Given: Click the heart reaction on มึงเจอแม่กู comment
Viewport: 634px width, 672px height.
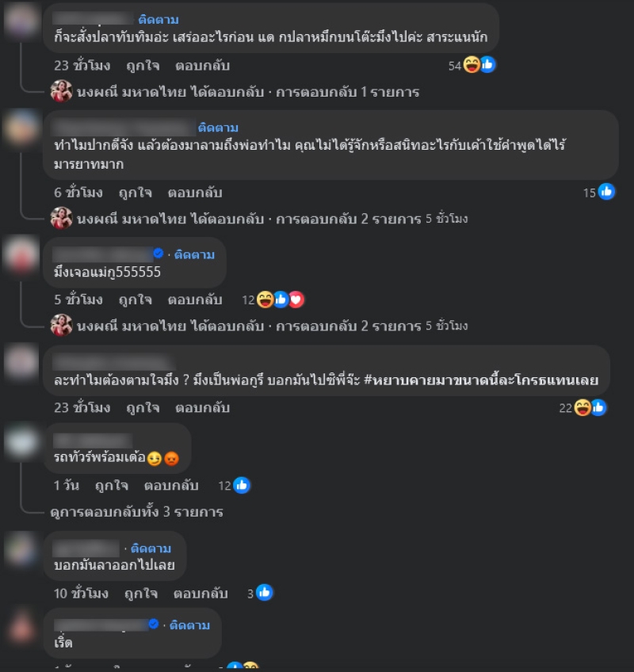Looking at the screenshot, I should click(x=296, y=300).
